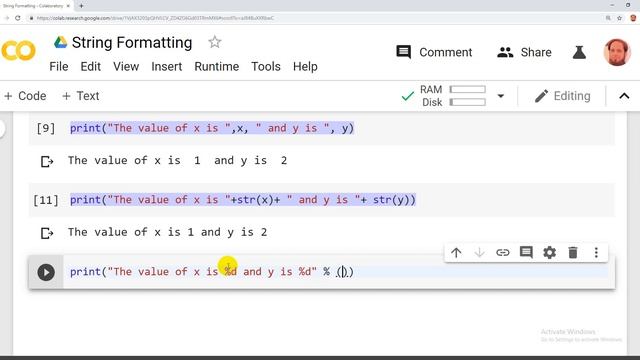Open more cell actions menu
The height and width of the screenshot is (360, 640).
pos(596,253)
